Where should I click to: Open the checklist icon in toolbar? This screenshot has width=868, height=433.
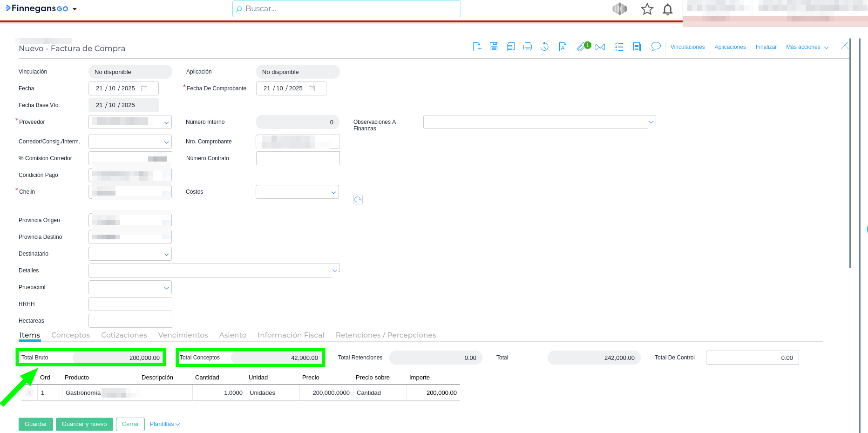619,47
